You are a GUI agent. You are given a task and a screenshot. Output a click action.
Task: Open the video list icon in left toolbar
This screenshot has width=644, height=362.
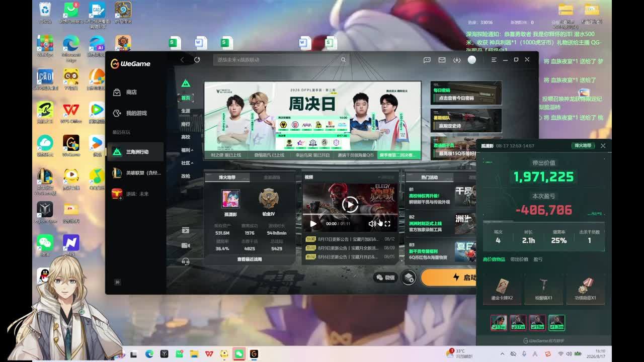(x=186, y=230)
